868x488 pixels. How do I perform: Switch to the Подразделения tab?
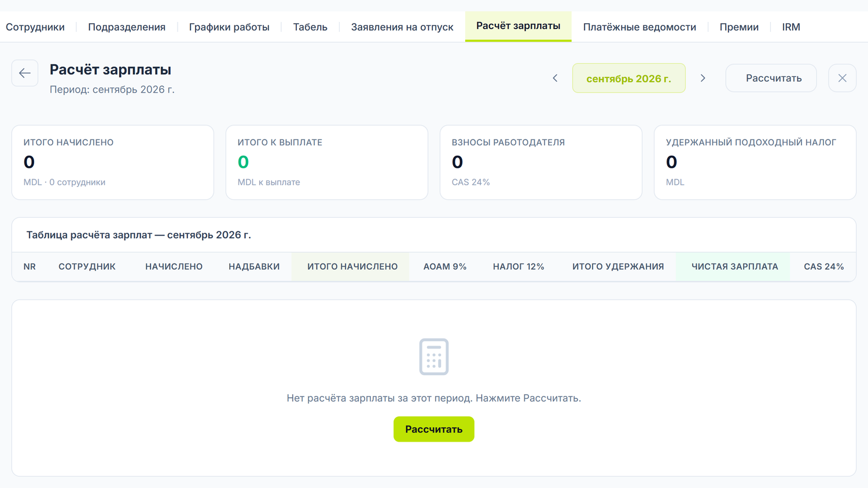[127, 27]
